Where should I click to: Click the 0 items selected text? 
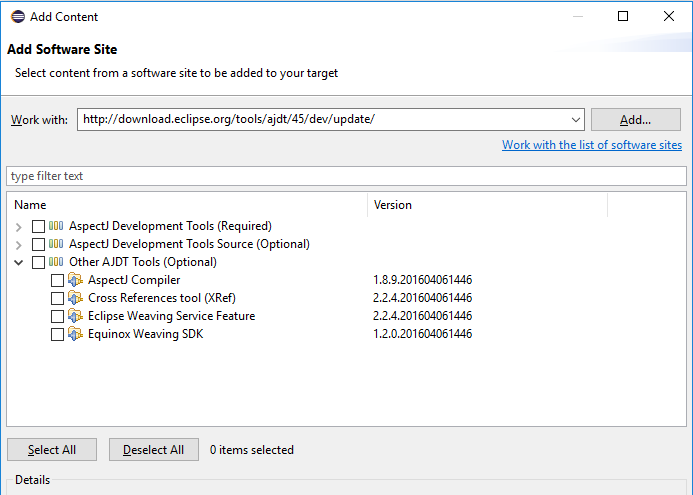tap(251, 450)
